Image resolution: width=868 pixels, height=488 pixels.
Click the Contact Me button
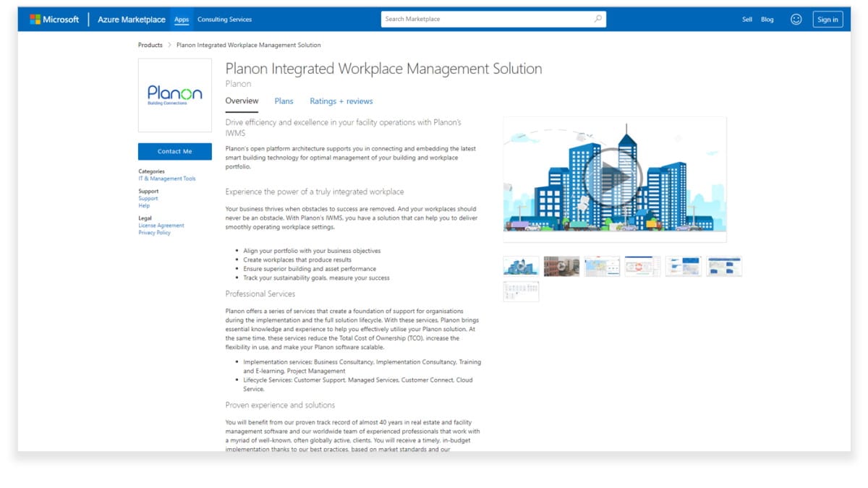pyautogui.click(x=174, y=151)
